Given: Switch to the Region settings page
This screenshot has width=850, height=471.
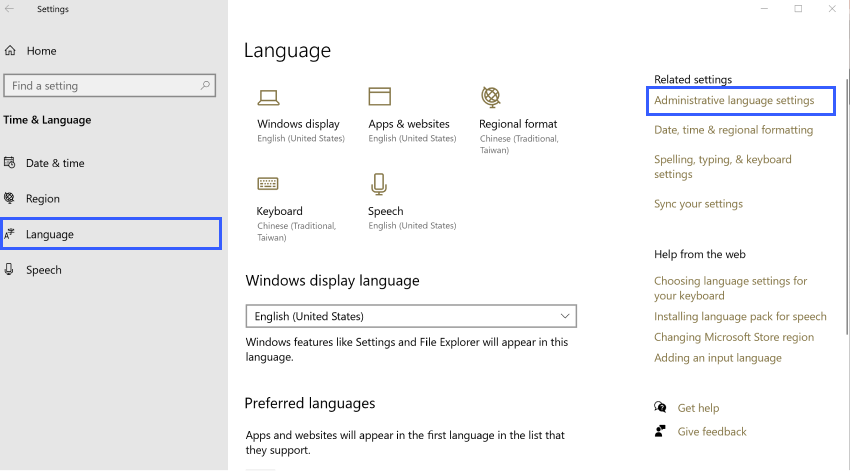Looking at the screenshot, I should pos(43,199).
